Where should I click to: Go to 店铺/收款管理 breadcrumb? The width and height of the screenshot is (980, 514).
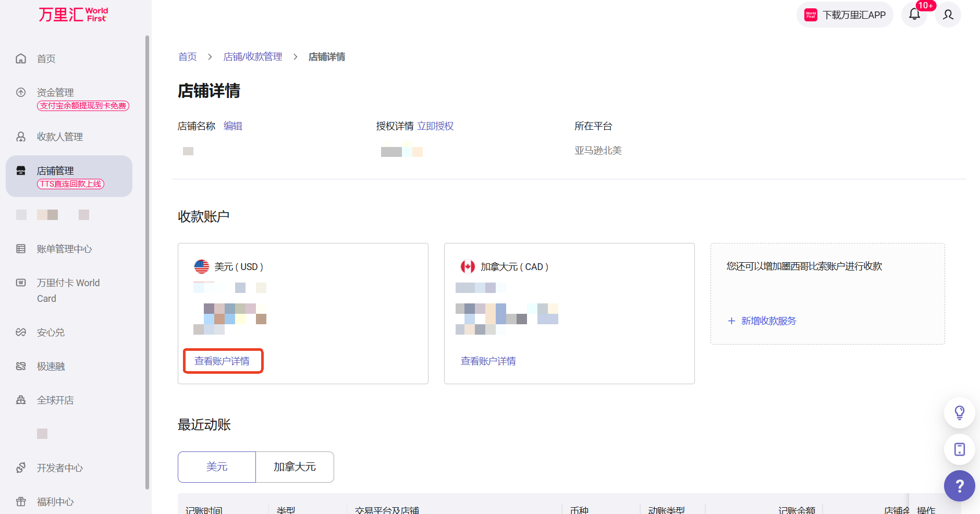click(253, 57)
